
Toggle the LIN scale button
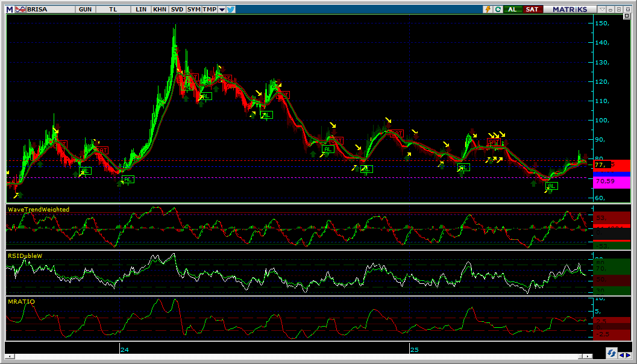pos(141,9)
